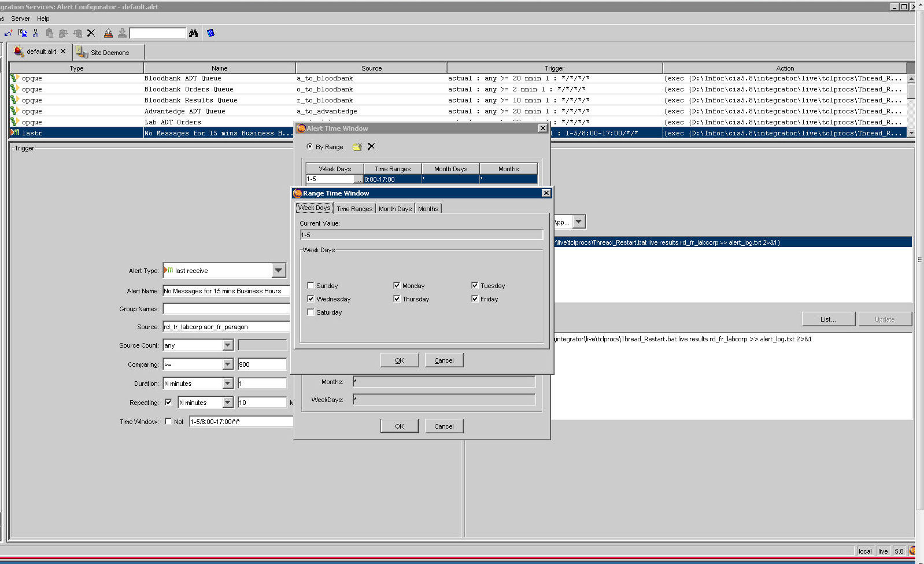Image resolution: width=924 pixels, height=564 pixels.
Task: Click the List... button
Action: click(827, 319)
